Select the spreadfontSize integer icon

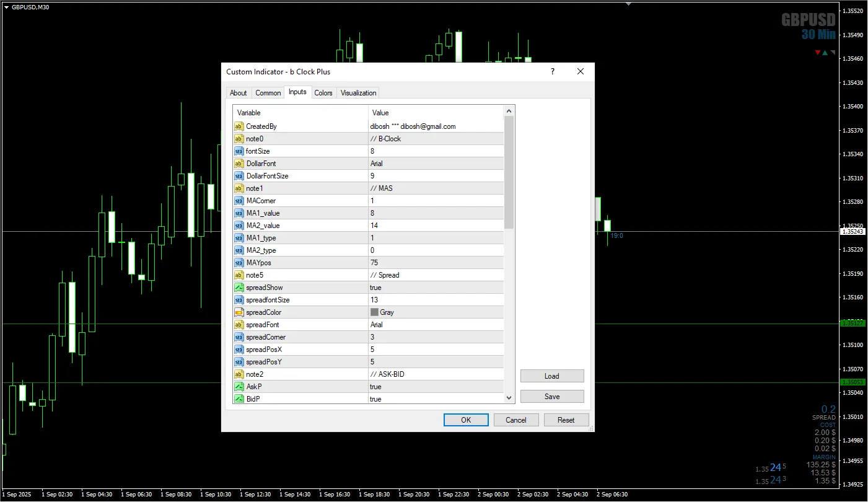click(x=239, y=300)
